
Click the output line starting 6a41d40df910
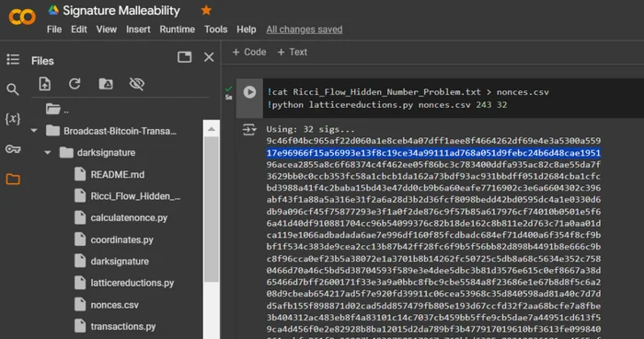pos(433,224)
